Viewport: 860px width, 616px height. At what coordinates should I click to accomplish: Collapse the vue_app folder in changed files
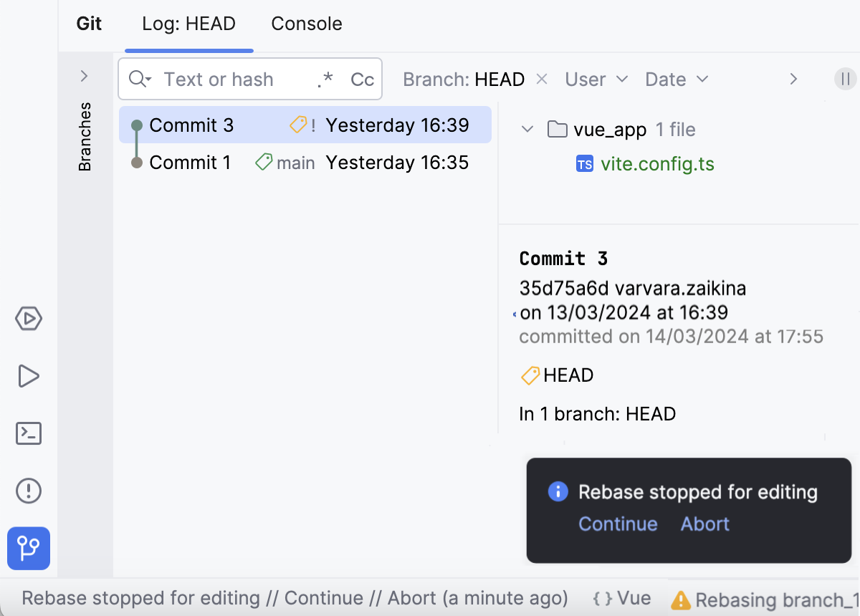[527, 129]
